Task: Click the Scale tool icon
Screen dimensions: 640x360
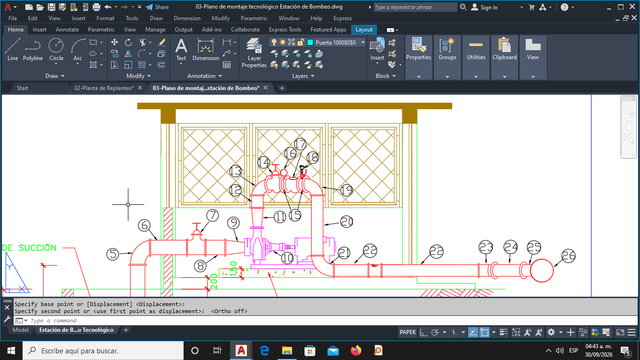Action: (x=128, y=64)
